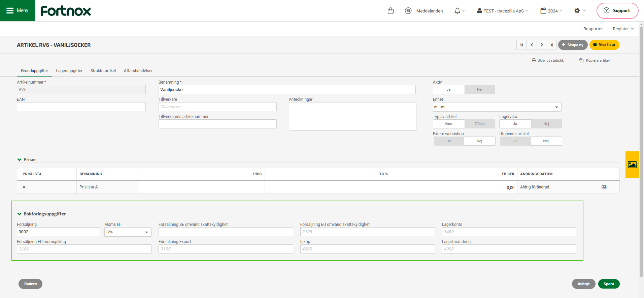Click the Kopiera artikel link

(594, 61)
